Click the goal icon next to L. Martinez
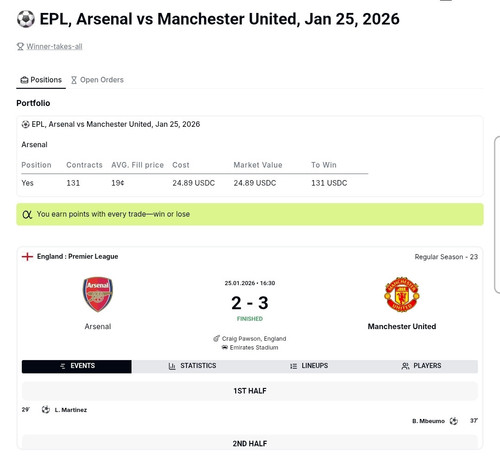This screenshot has width=500, height=474. tap(46, 409)
